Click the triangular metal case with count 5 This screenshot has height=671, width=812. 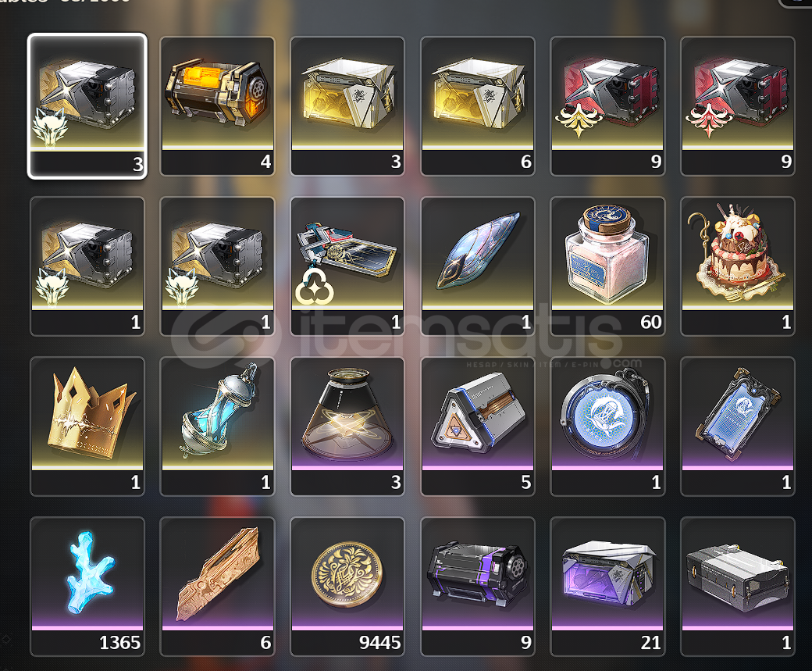(478, 427)
